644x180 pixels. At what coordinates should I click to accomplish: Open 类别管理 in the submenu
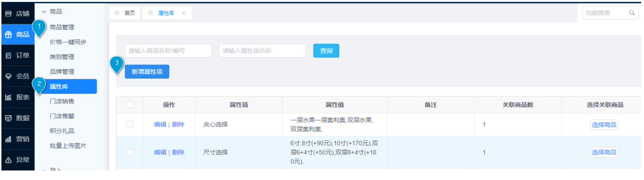coord(62,57)
